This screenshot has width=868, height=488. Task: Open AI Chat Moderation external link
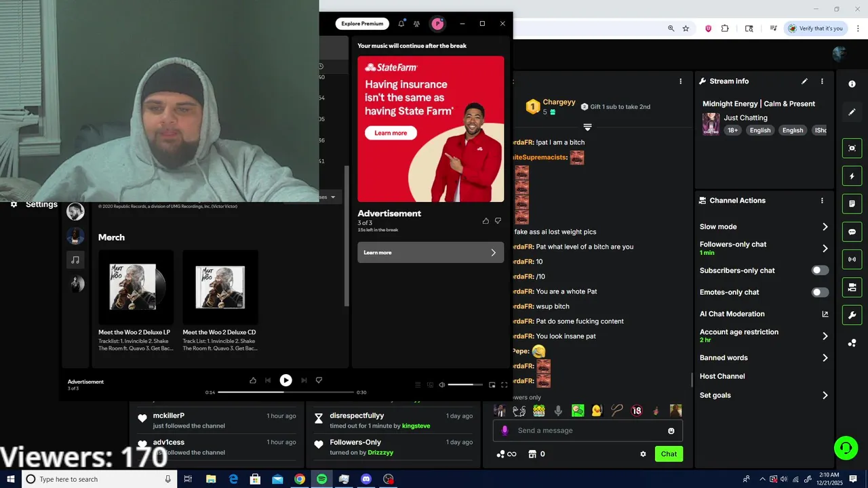click(825, 314)
